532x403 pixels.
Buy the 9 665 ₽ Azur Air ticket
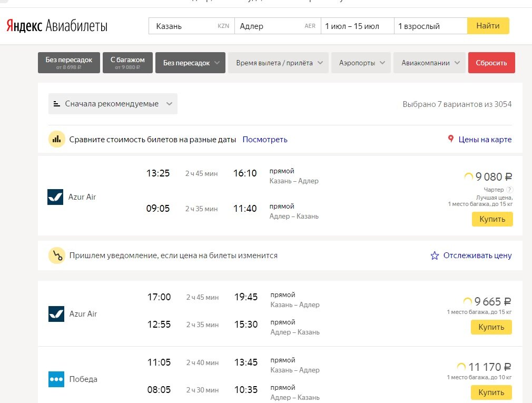coord(491,327)
